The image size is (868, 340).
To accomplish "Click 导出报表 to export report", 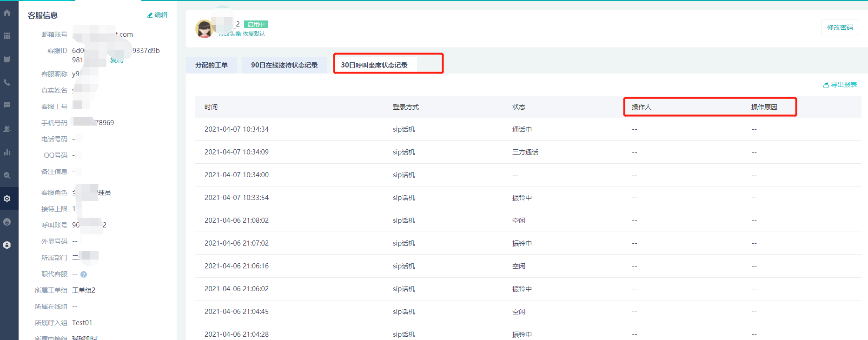I will point(840,85).
